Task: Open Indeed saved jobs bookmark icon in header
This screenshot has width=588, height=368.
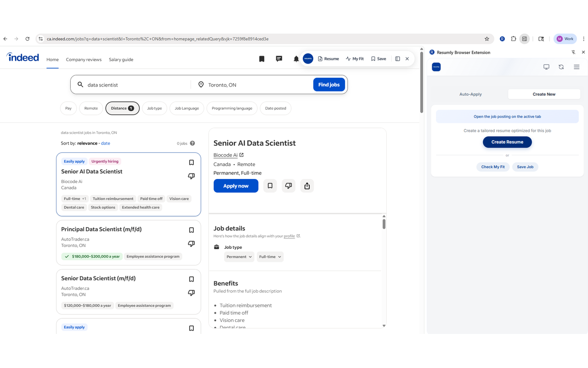Action: coord(262,59)
